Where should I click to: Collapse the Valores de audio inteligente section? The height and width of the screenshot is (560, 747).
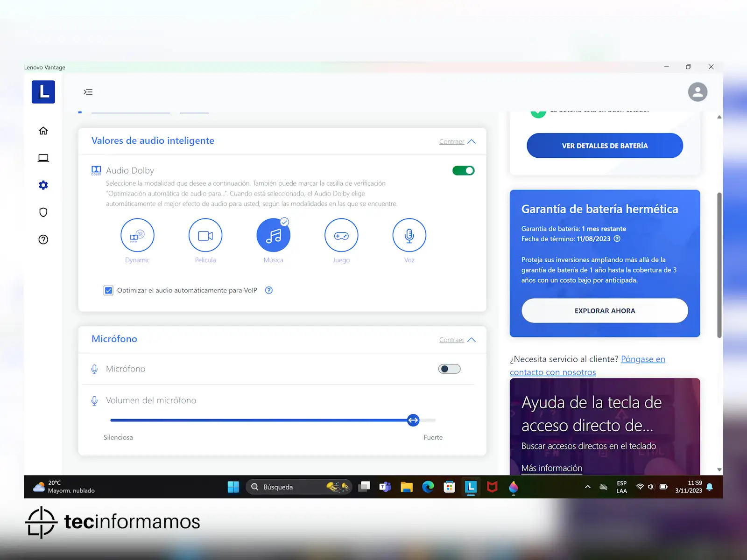(457, 142)
